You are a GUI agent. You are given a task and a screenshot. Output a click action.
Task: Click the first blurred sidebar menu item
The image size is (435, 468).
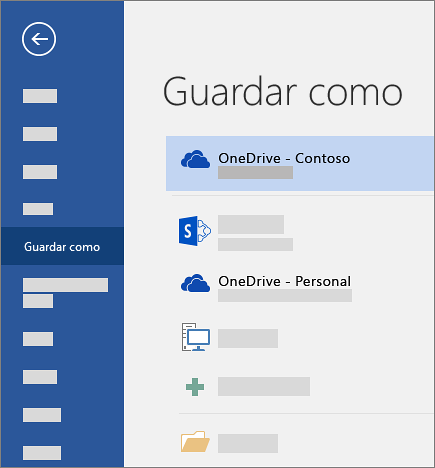click(40, 96)
